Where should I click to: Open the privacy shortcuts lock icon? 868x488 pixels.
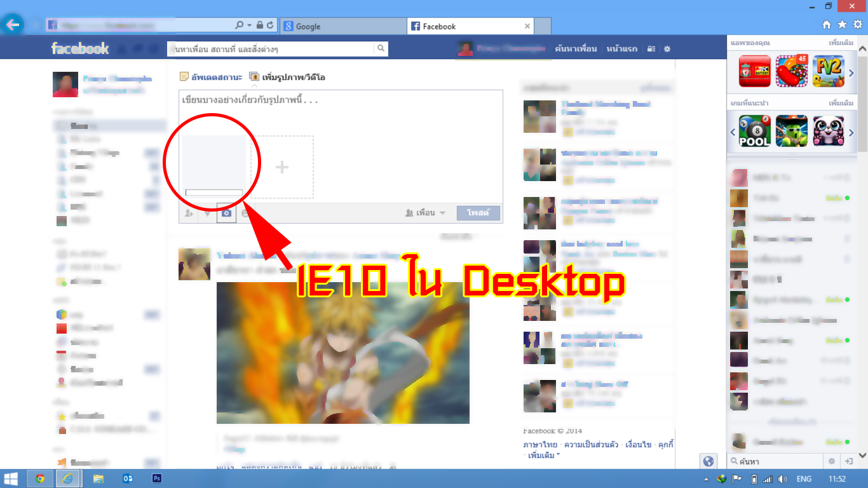point(651,49)
